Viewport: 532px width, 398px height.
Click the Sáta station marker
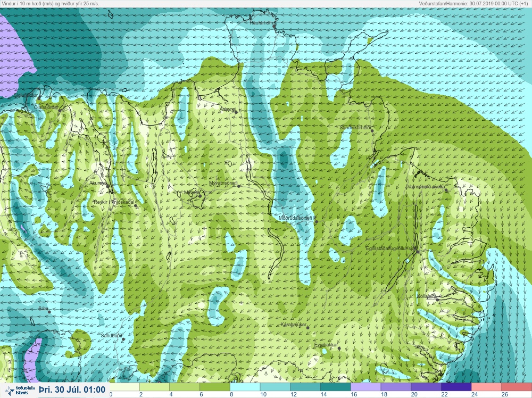click(49, 312)
